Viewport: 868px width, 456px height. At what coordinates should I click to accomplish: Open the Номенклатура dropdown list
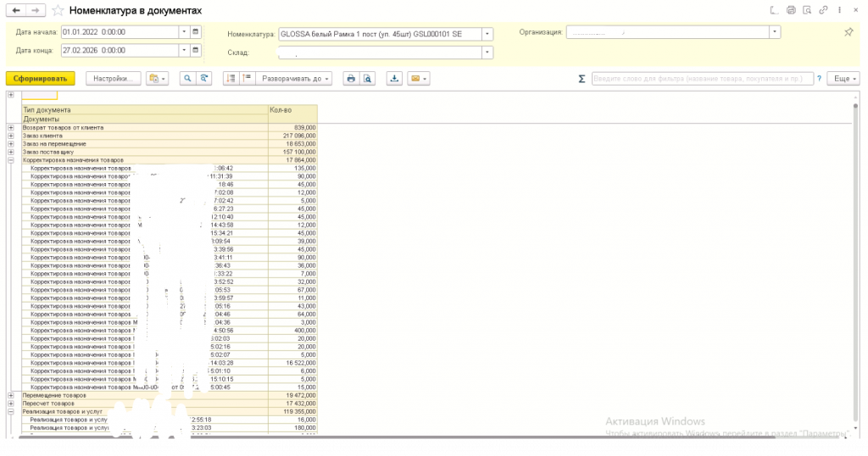487,34
